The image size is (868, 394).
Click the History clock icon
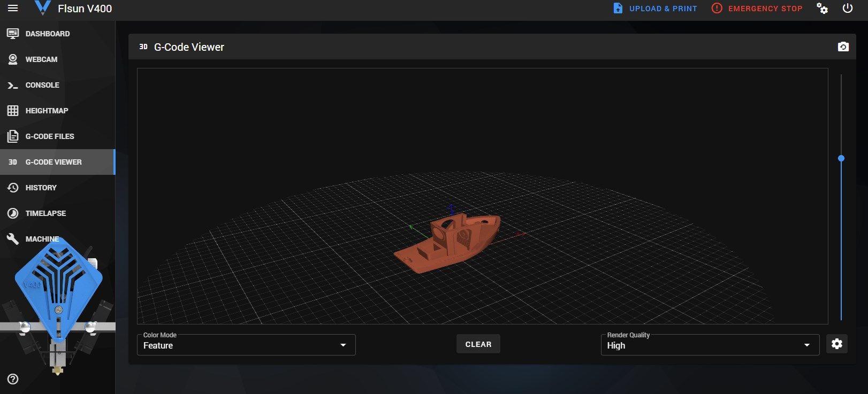[13, 188]
